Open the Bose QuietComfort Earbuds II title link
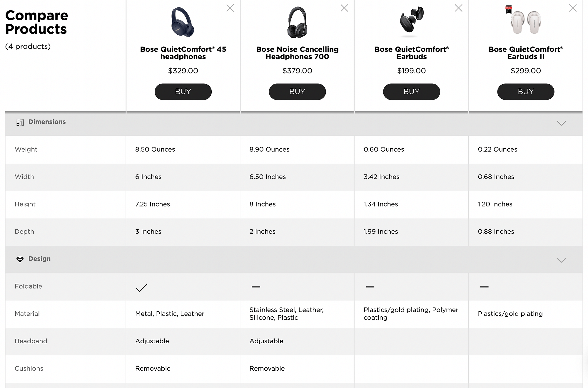This screenshot has width=588, height=388. pos(526,53)
